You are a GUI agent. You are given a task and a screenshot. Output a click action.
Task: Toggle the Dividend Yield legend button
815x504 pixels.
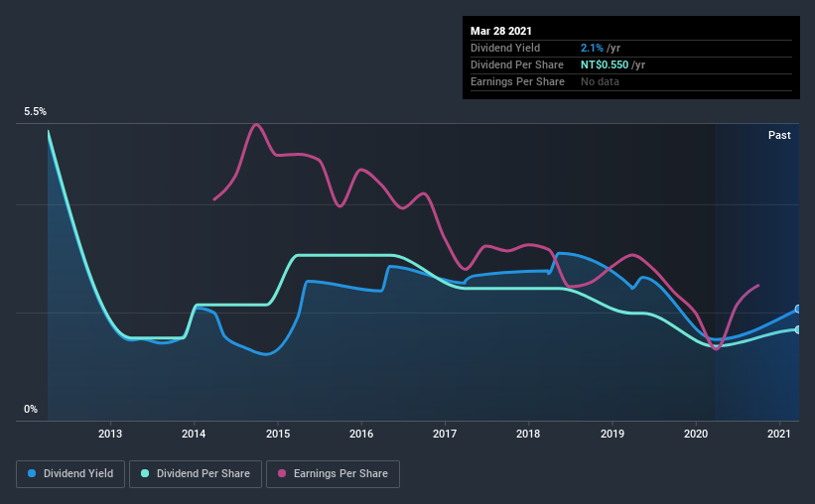coord(70,474)
